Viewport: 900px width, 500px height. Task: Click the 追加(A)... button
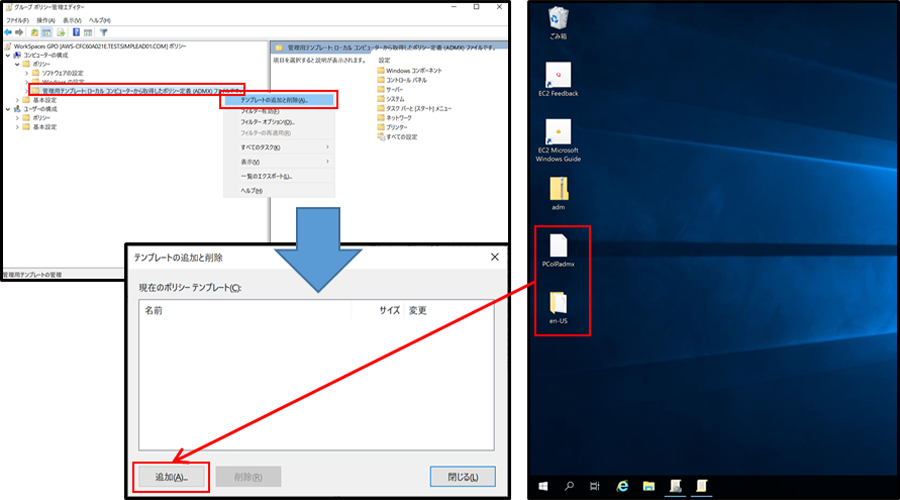[171, 477]
